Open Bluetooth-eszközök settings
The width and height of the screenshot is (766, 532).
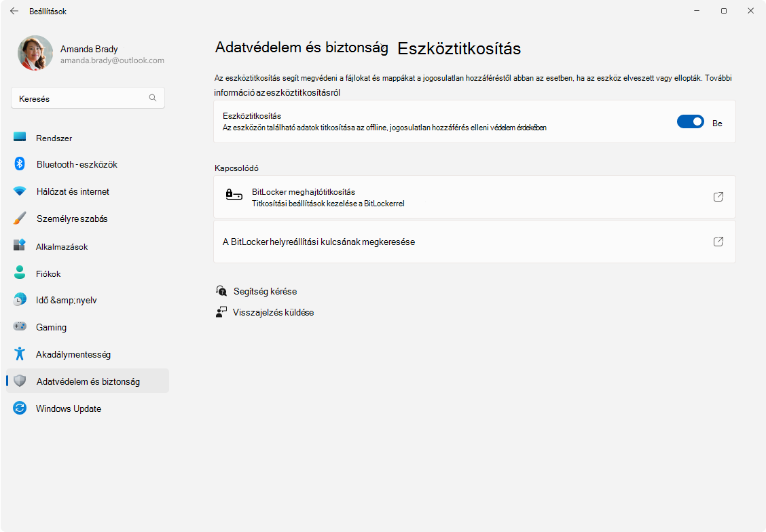pyautogui.click(x=88, y=164)
